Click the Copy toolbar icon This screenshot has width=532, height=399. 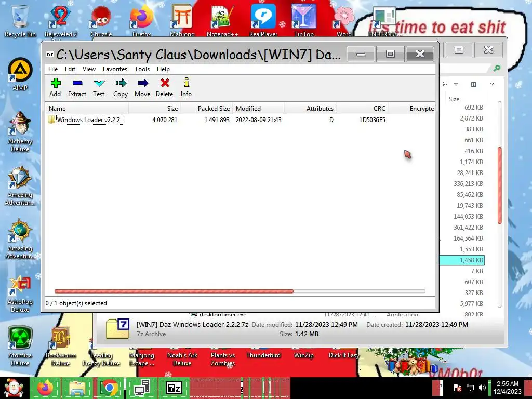pyautogui.click(x=121, y=87)
